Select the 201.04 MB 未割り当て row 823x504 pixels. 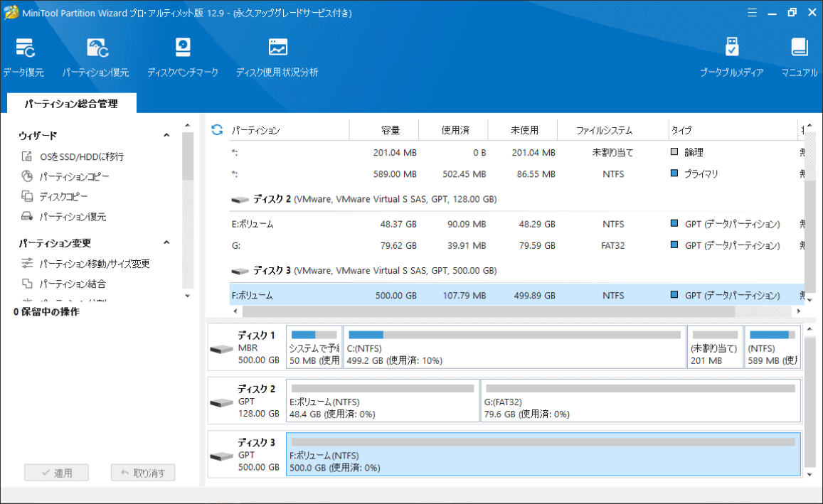coord(516,153)
